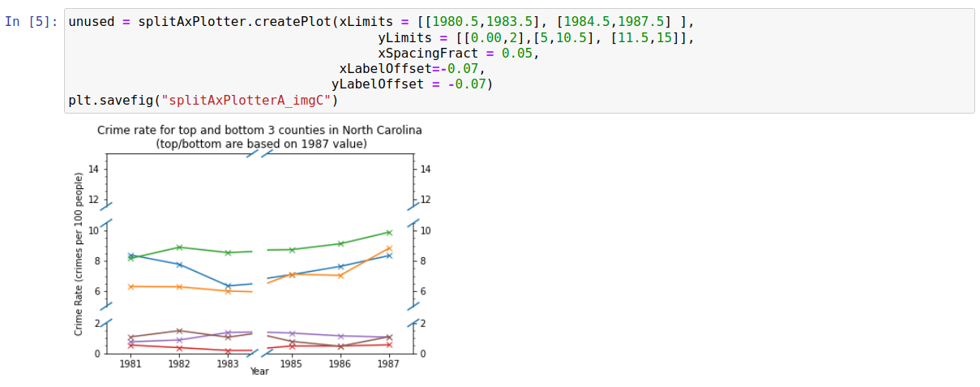980x387 pixels.
Task: Click the In [5] cell prompt
Action: point(31,21)
